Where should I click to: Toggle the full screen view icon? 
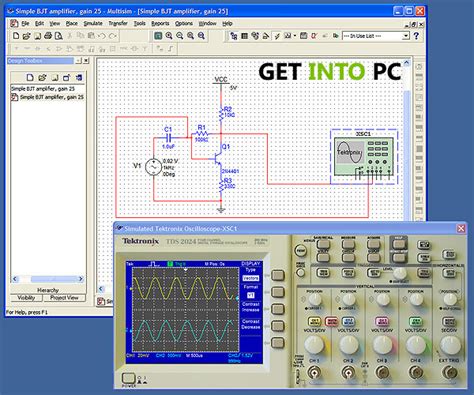tap(158, 36)
